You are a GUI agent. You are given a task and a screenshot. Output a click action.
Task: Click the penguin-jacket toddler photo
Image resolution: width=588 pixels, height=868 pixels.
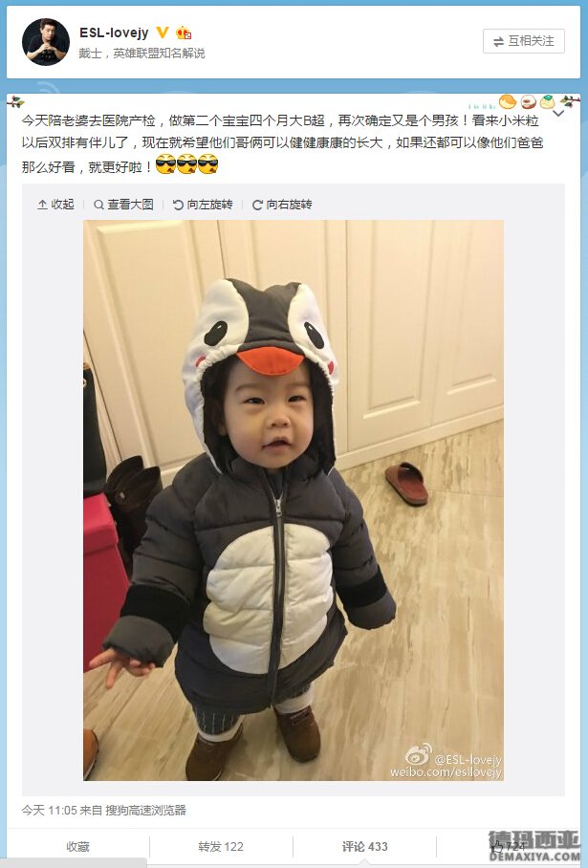click(294, 500)
